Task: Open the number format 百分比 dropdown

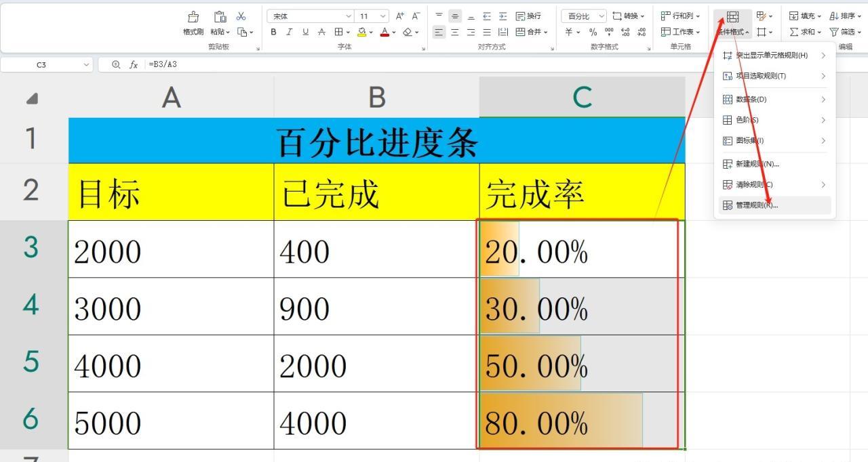Action: click(584, 16)
